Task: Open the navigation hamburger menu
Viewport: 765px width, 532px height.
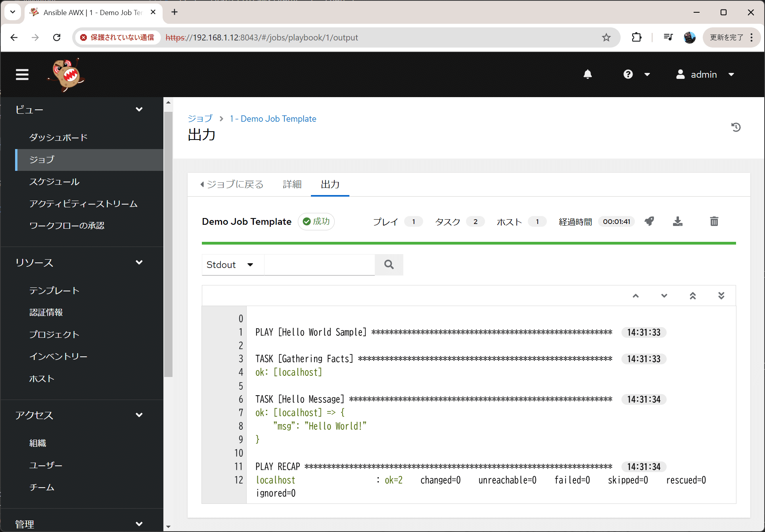Action: [x=22, y=74]
